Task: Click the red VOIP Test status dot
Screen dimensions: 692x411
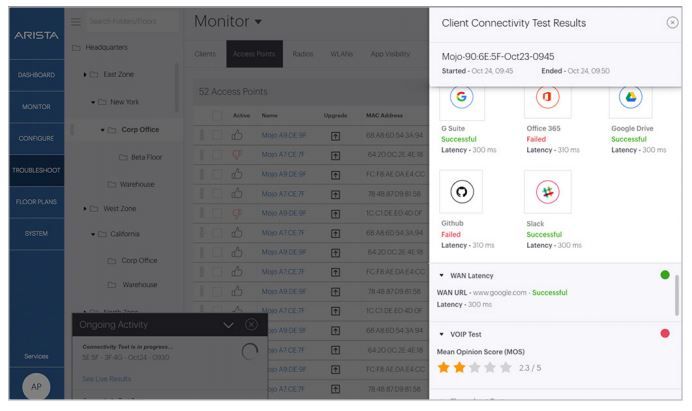Action: [x=665, y=334]
